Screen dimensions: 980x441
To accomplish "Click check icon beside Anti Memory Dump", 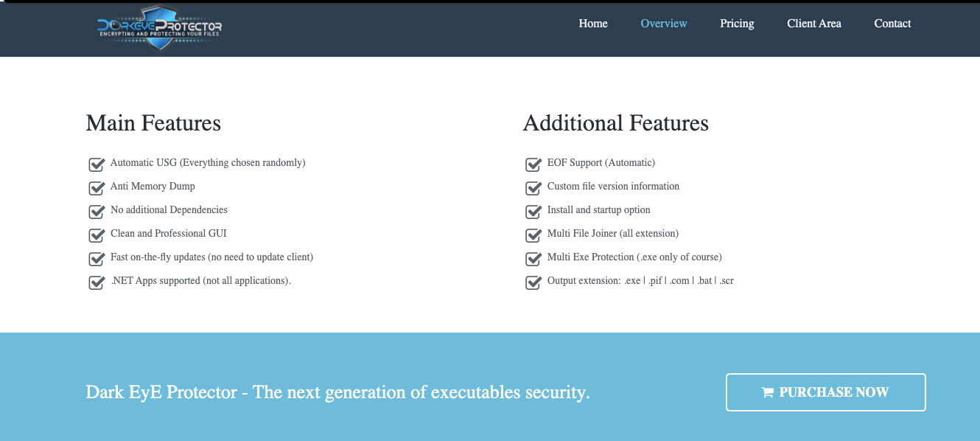I will coord(97,187).
